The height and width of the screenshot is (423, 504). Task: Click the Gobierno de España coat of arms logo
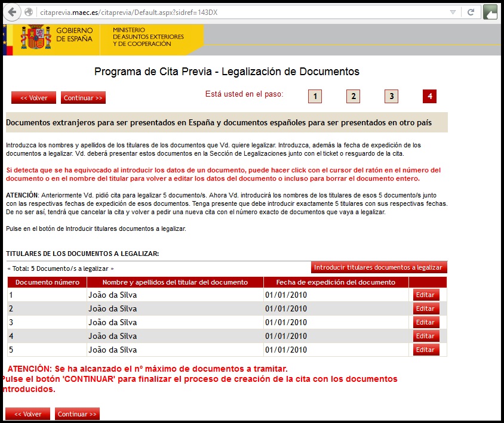click(36, 37)
